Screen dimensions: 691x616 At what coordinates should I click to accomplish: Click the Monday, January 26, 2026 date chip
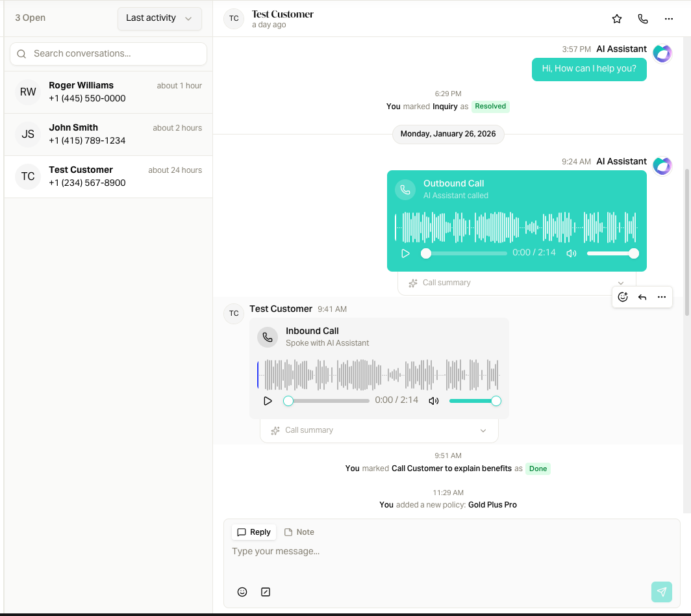coord(447,134)
